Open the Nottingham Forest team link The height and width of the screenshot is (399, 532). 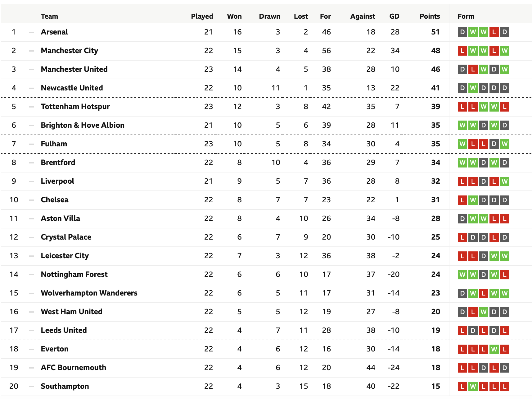pos(74,274)
